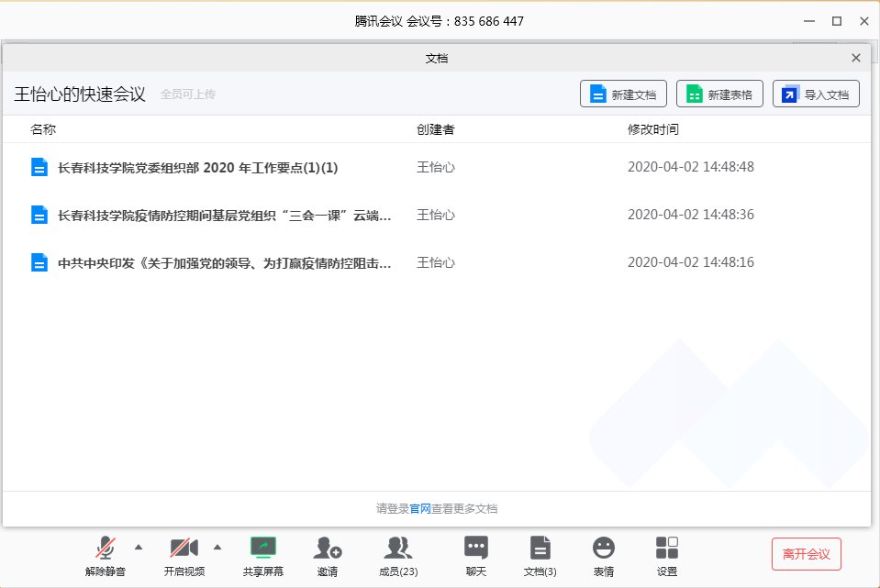
Task: Open video options arrow beside 开启视频
Action: [217, 547]
